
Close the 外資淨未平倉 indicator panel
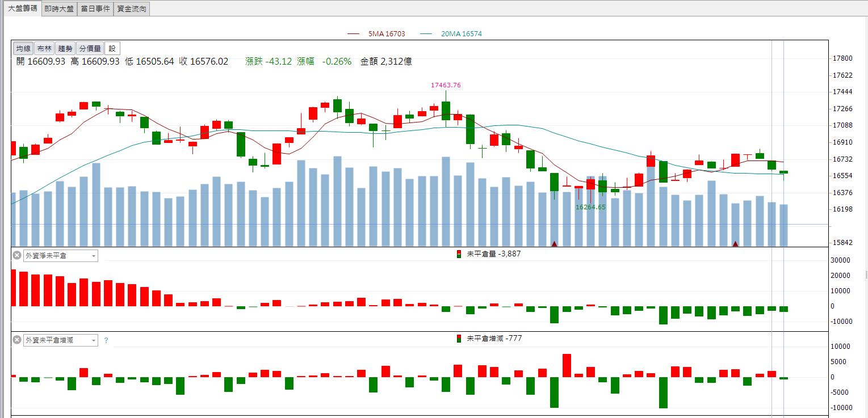coord(17,256)
